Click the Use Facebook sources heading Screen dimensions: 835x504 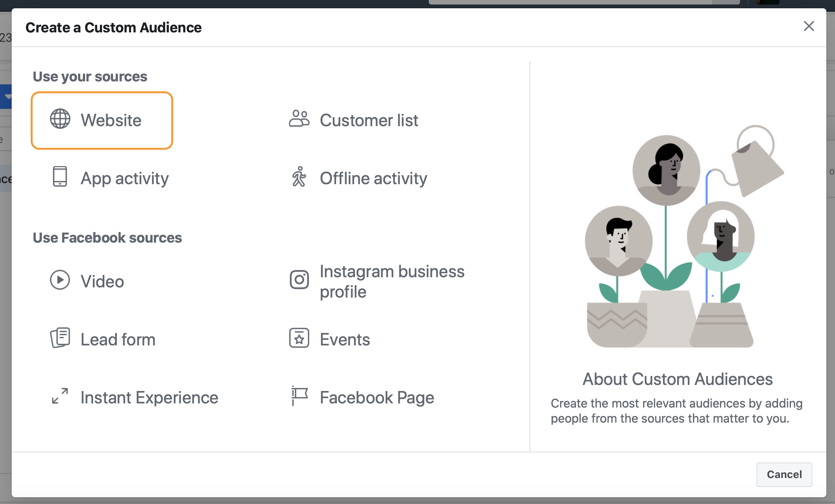tap(107, 238)
